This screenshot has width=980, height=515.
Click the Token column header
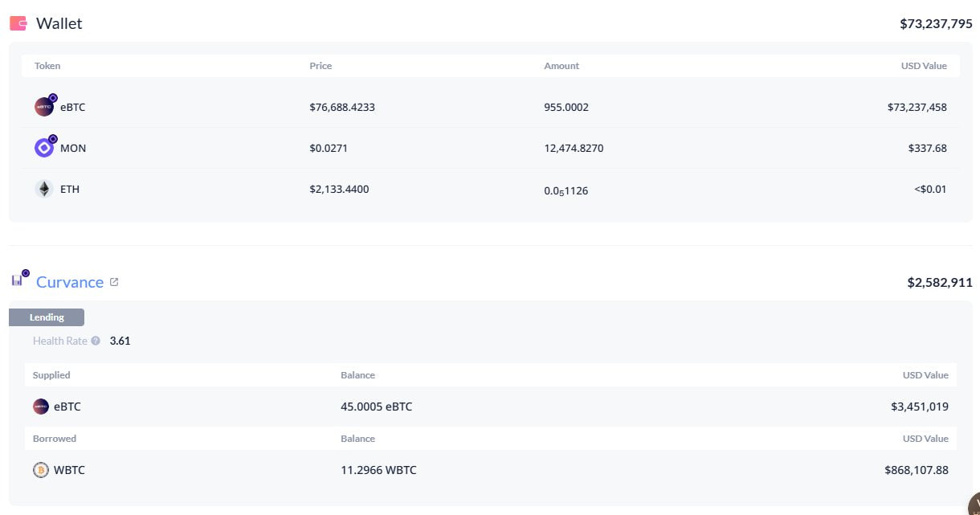(x=47, y=66)
